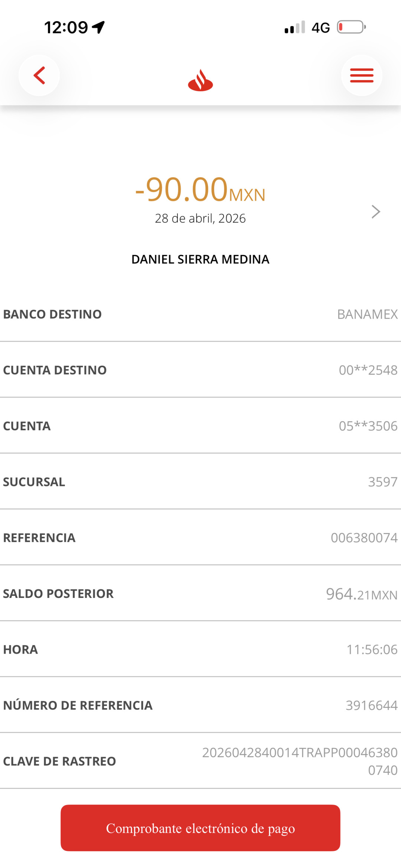Image resolution: width=401 pixels, height=868 pixels.
Task: Tap the battery indicator in status bar
Action: coord(351,27)
